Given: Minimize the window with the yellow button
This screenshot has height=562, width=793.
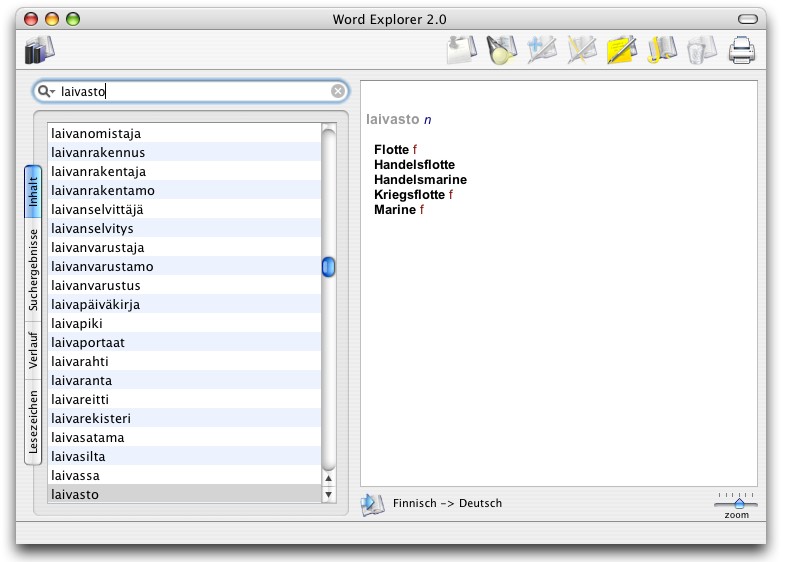Looking at the screenshot, I should coord(52,19).
